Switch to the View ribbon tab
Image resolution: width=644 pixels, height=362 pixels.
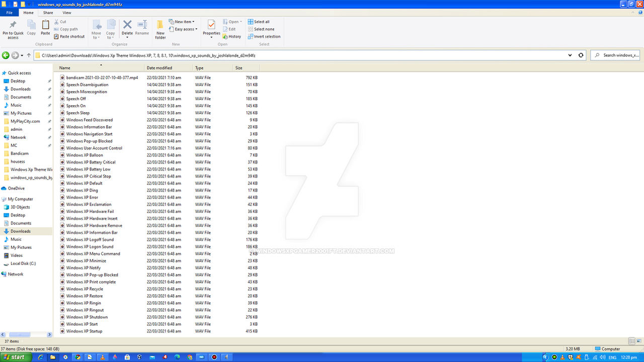tap(66, 13)
